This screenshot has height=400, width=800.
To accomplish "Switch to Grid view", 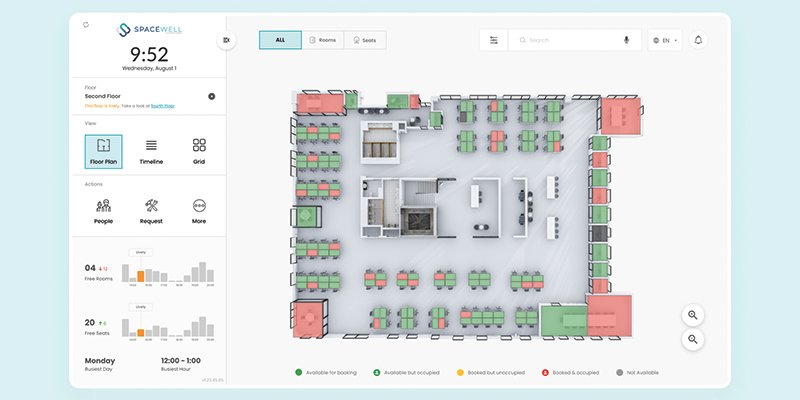I will pyautogui.click(x=199, y=152).
